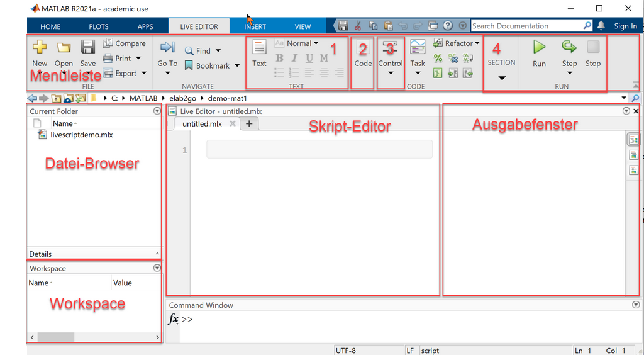Screen dimensions: 644x355
Task: Insert a Code section
Action: pyautogui.click(x=363, y=53)
